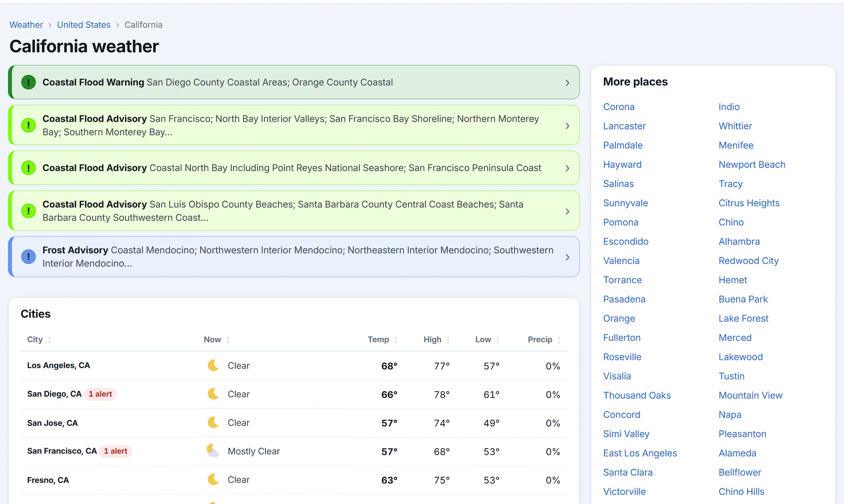The width and height of the screenshot is (844, 504).
Task: Open East Los Angeles weather link
Action: pos(640,453)
